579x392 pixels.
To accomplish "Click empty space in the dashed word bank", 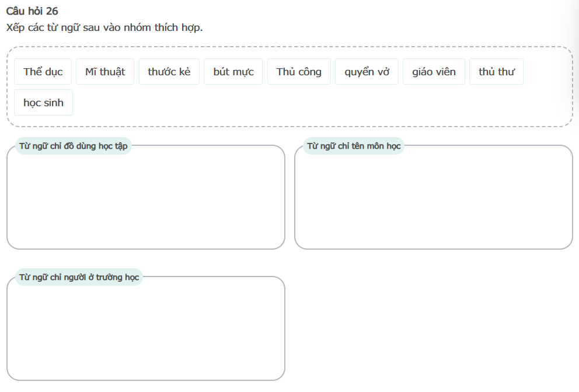I will tap(321, 105).
